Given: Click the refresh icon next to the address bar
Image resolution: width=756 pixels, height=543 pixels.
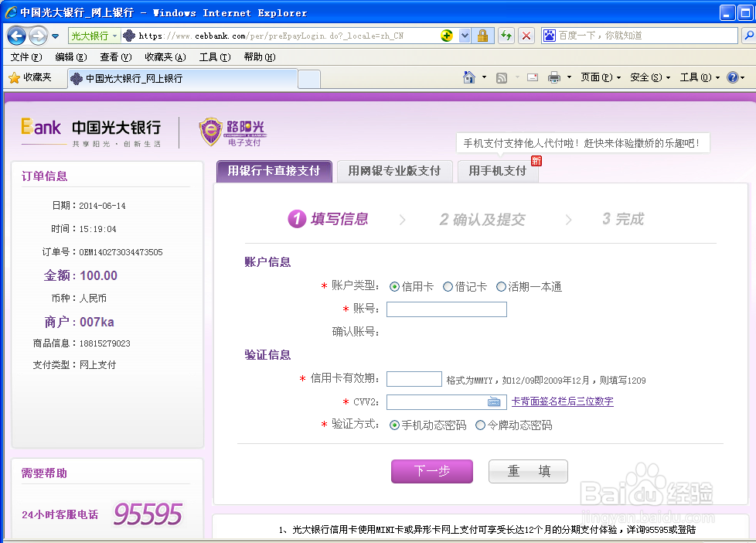Looking at the screenshot, I should pyautogui.click(x=506, y=36).
